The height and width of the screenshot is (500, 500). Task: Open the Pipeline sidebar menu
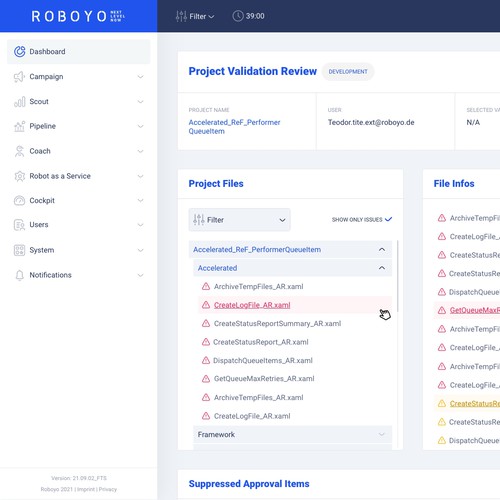click(79, 126)
